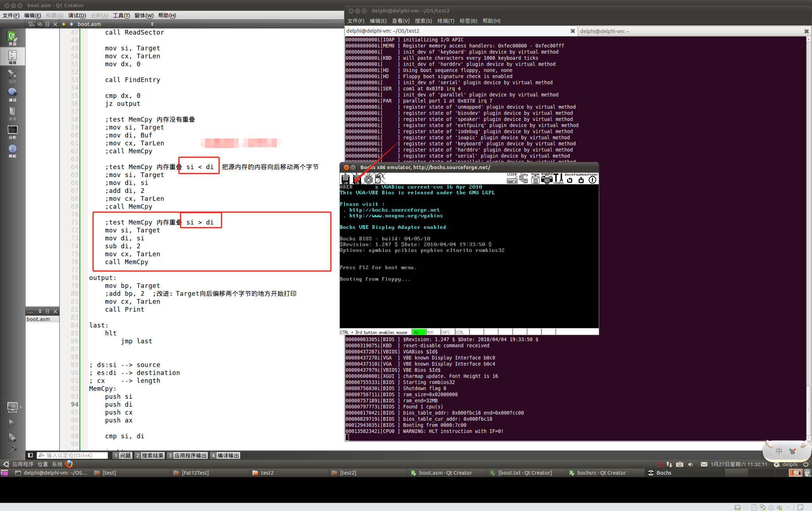Open the 编译输出 output pane button
This screenshot has width=812, height=511.
tap(225, 455)
